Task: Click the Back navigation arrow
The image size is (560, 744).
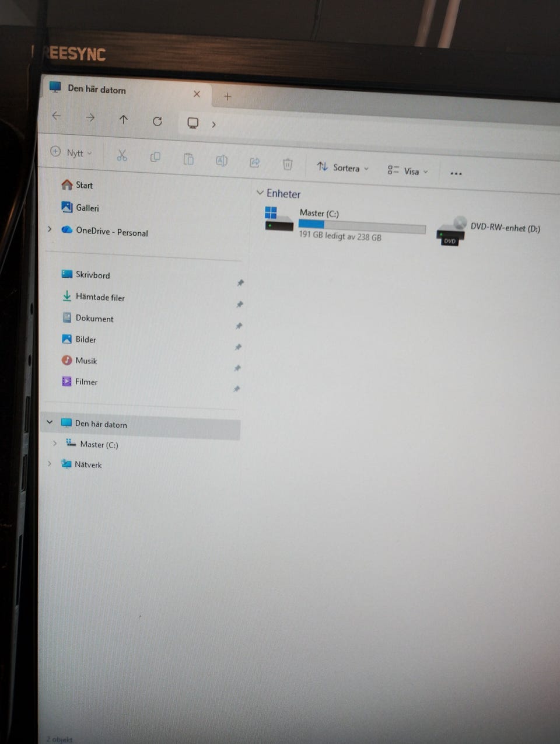Action: pos(57,116)
